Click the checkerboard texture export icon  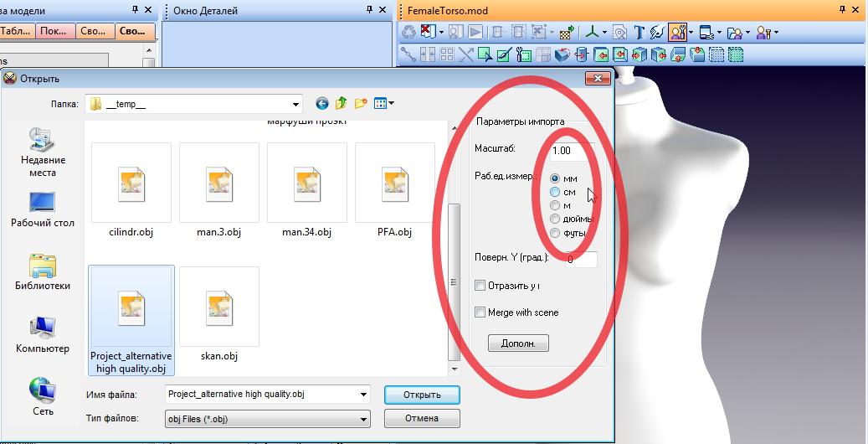click(567, 32)
